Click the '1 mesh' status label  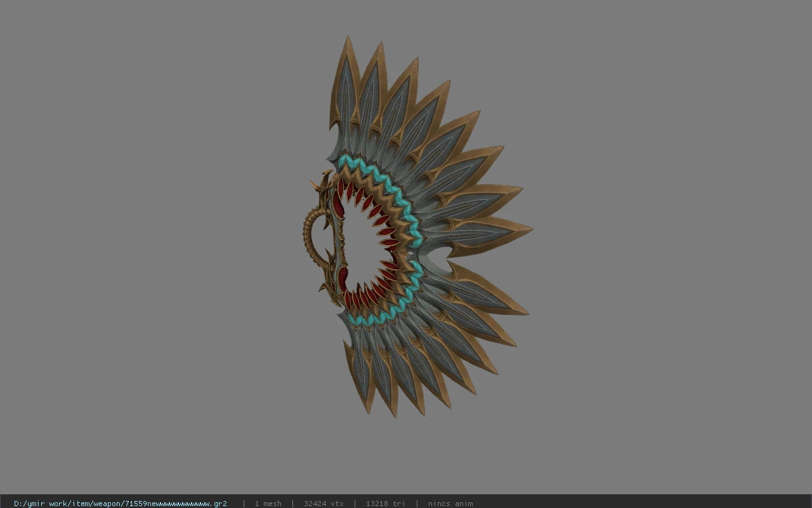pyautogui.click(x=268, y=504)
